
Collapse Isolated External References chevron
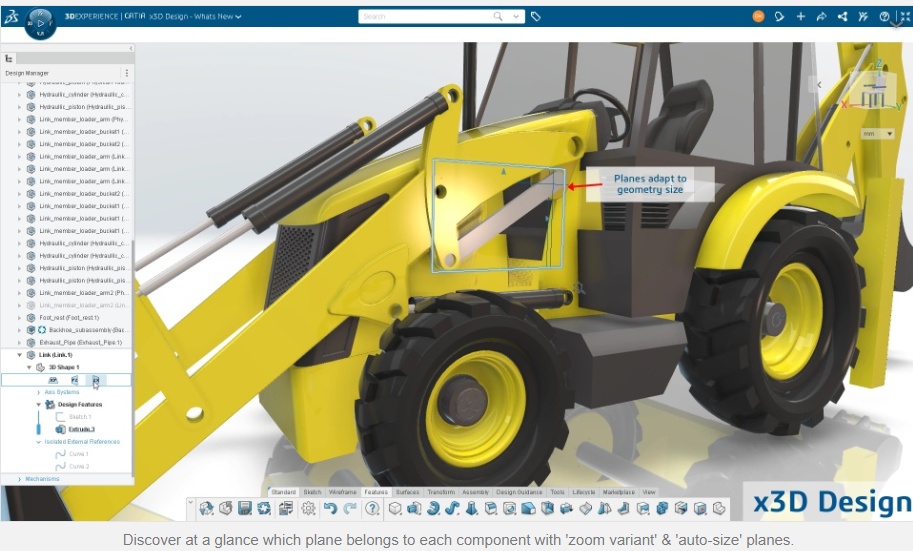pos(38,441)
